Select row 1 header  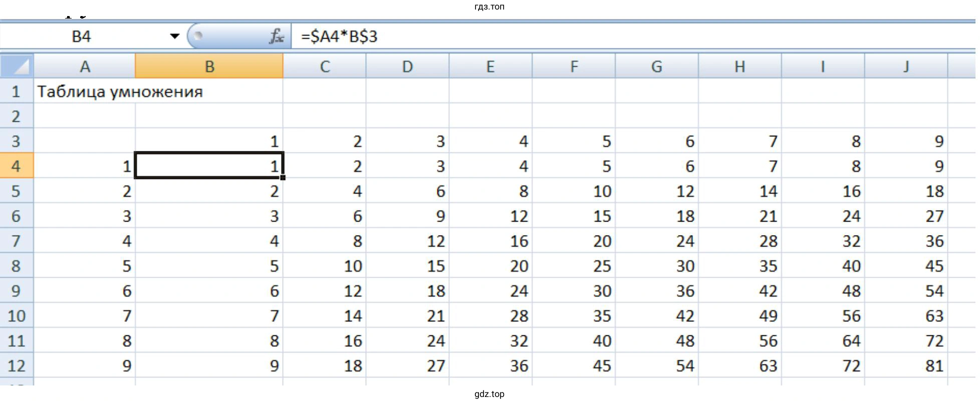coord(16,91)
